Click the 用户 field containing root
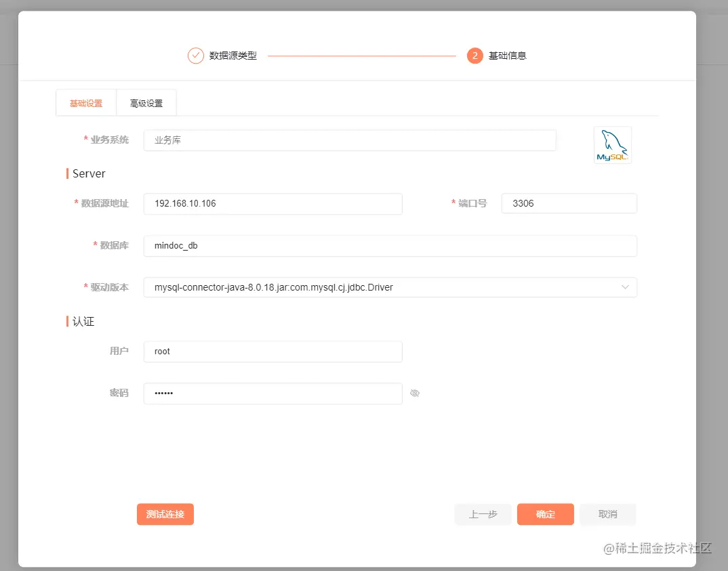Screen dimensions: 728x571 coord(273,352)
